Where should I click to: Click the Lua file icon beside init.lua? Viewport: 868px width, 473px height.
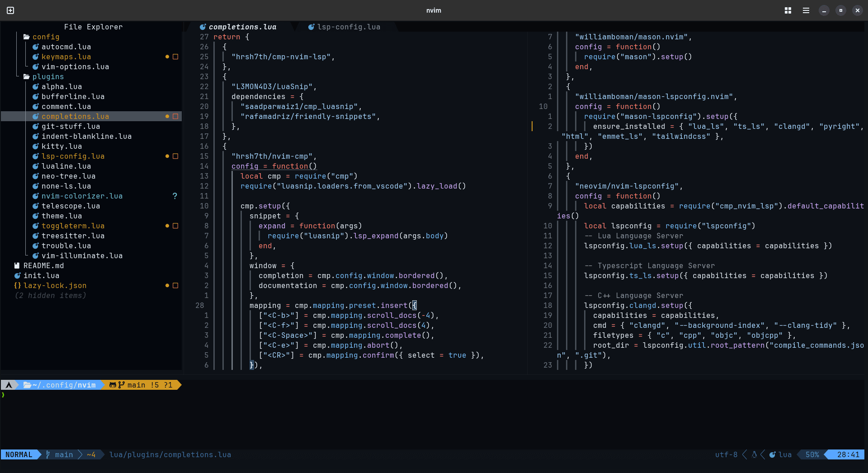(x=17, y=275)
